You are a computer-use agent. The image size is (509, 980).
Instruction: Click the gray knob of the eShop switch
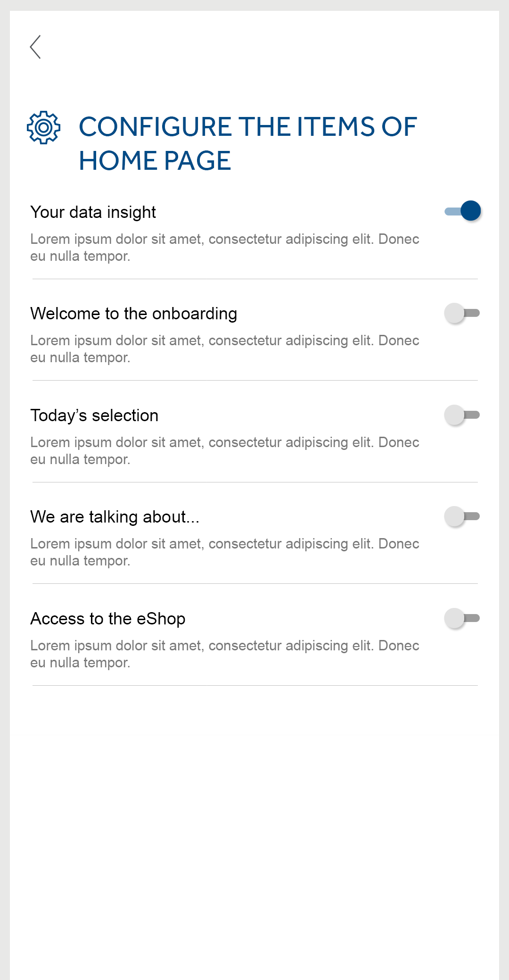pyautogui.click(x=455, y=618)
